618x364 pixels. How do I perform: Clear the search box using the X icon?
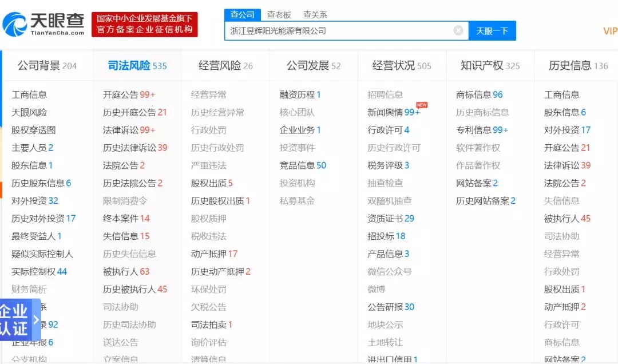point(458,31)
